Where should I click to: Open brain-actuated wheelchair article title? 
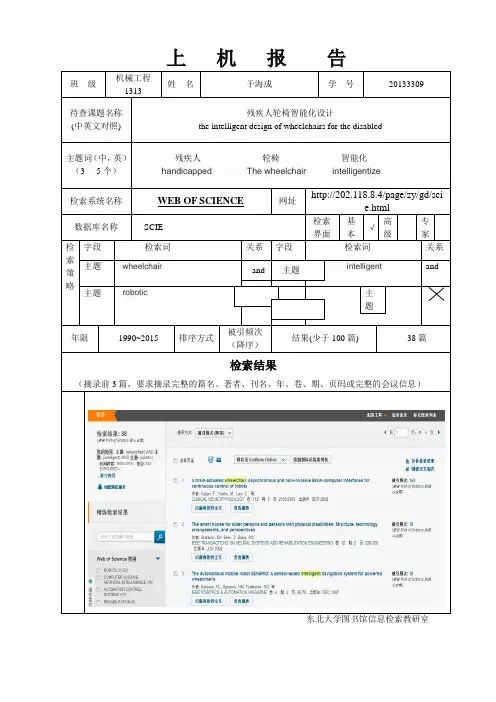click(x=281, y=483)
